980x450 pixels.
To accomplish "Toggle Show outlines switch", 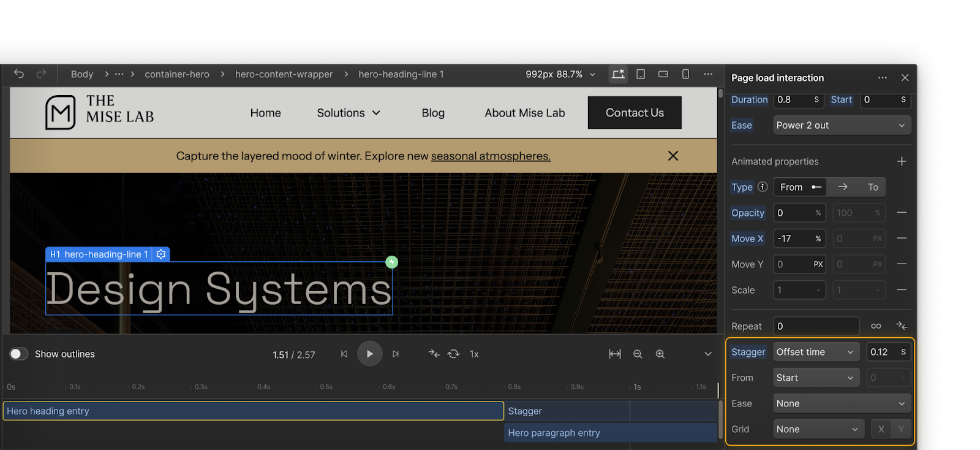I will click(18, 354).
